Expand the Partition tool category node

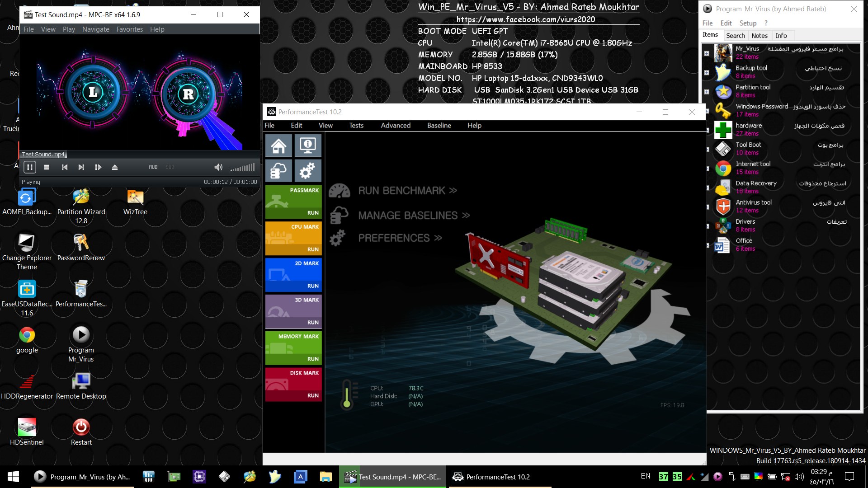(707, 92)
